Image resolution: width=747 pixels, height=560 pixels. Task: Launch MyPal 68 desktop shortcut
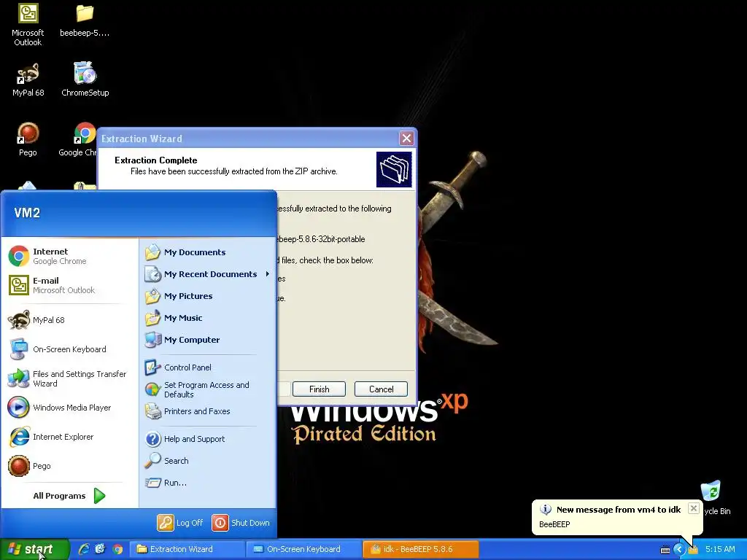(x=28, y=80)
